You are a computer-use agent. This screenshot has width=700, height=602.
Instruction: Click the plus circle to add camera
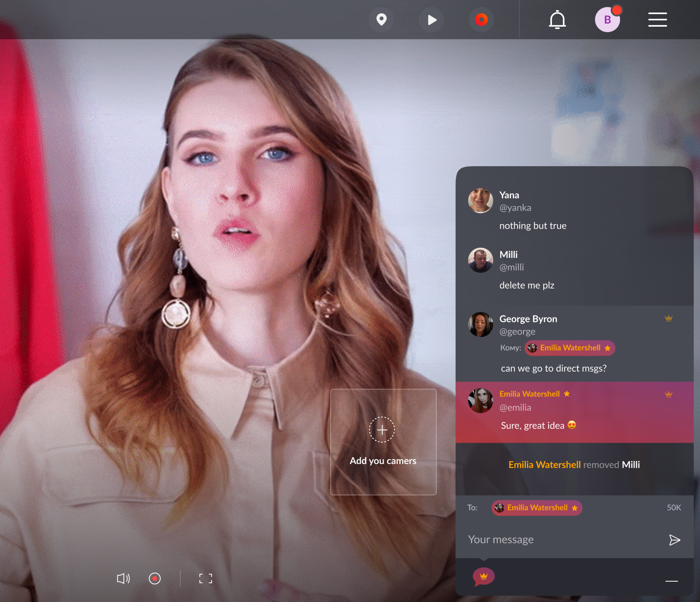point(382,430)
